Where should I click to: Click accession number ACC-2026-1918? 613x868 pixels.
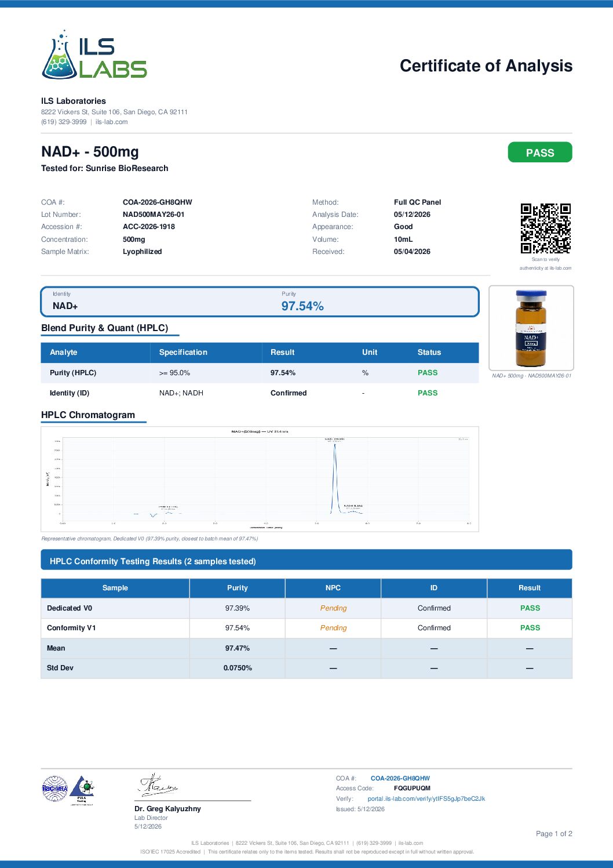coord(149,227)
